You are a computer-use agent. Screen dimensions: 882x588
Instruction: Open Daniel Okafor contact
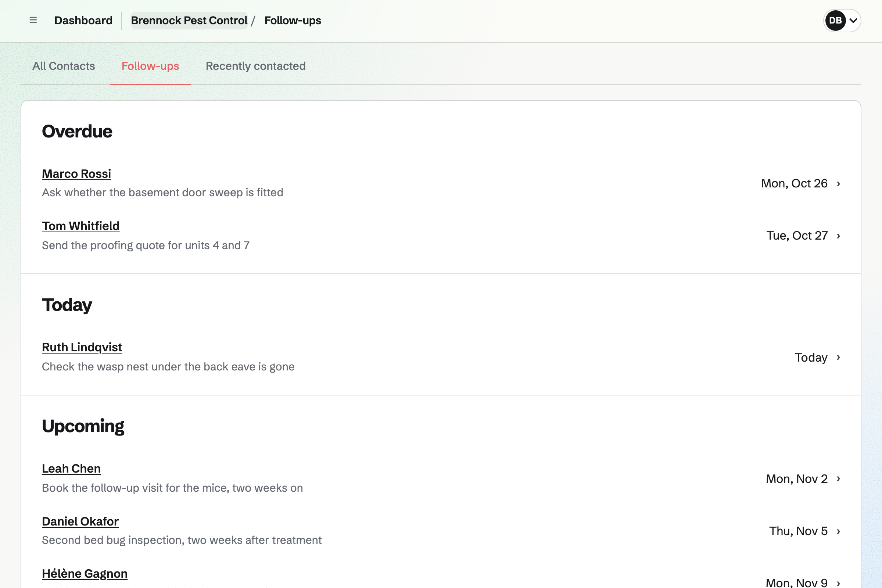80,521
